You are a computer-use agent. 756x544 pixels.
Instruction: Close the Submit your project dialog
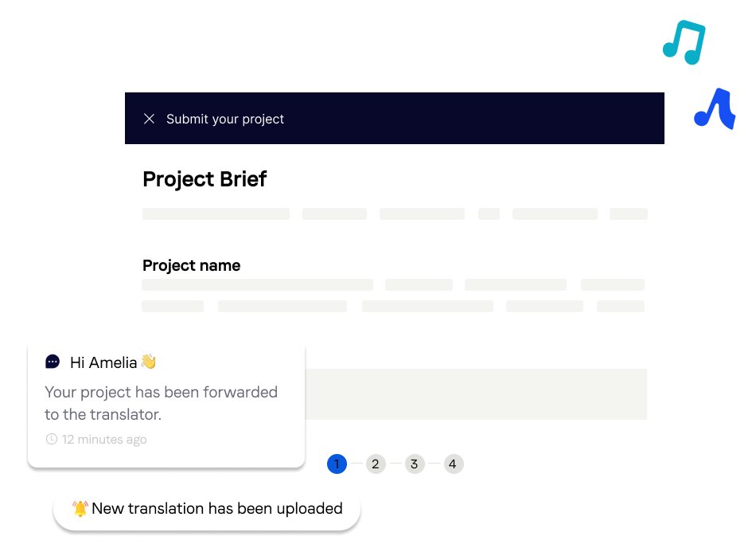coord(149,119)
